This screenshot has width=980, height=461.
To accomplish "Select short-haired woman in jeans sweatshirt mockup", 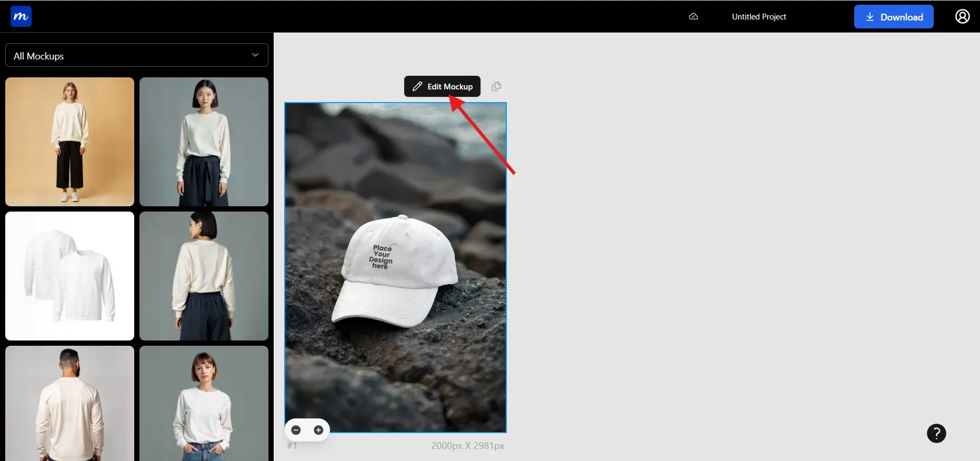I will point(204,403).
